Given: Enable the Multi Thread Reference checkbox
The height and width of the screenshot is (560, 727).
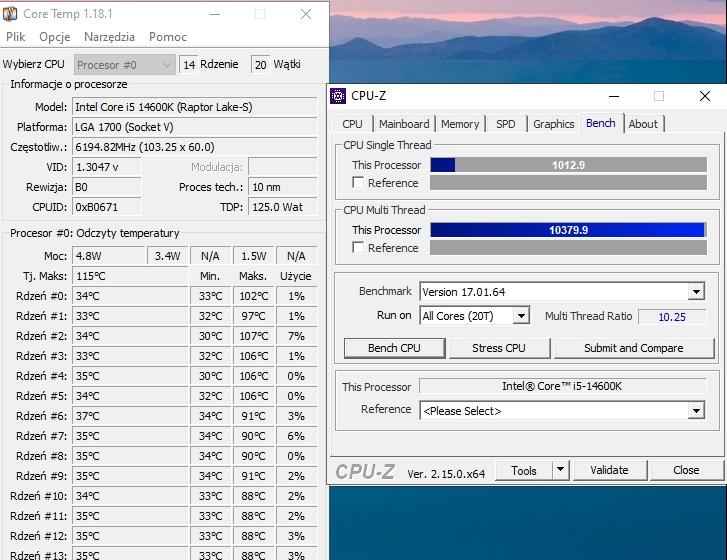Looking at the screenshot, I should (x=358, y=248).
